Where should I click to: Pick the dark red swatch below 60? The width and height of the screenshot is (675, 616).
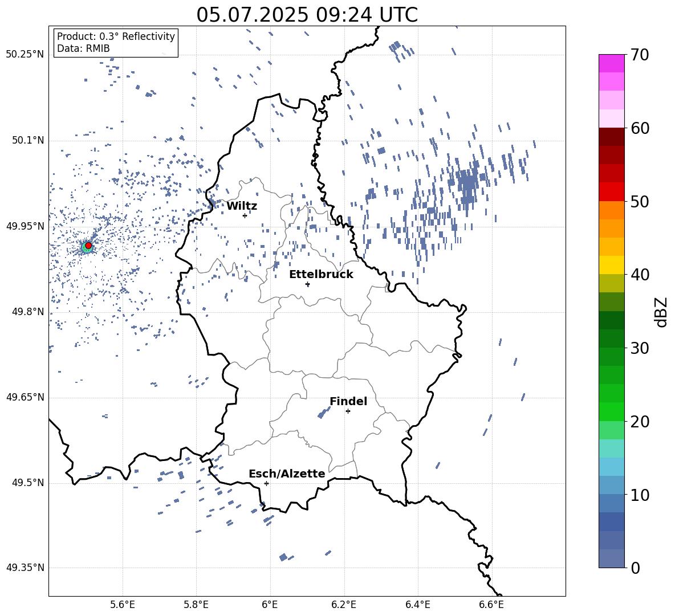[611, 137]
